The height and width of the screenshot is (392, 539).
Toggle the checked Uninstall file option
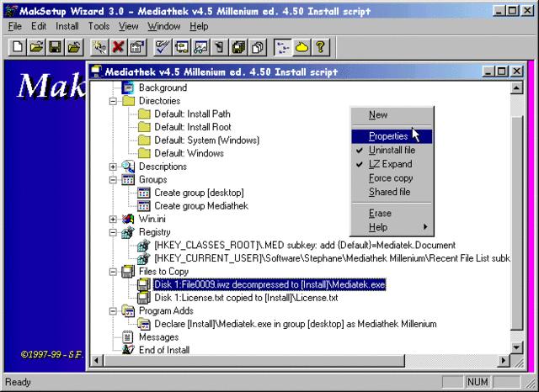391,151
